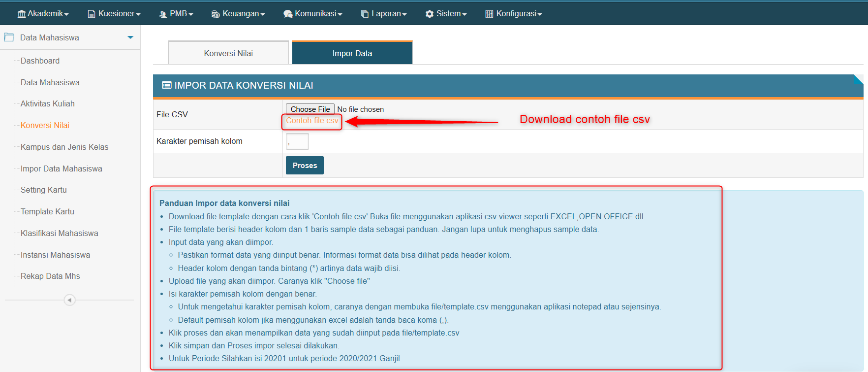Click the Akademik building icon
Screen dimensions: 868x372
coord(22,14)
